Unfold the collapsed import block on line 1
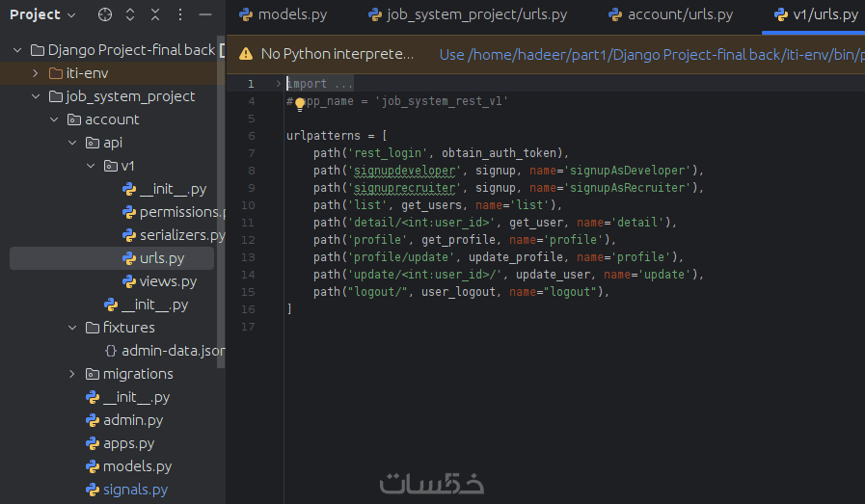Image resolution: width=865 pixels, height=504 pixels. click(279, 84)
